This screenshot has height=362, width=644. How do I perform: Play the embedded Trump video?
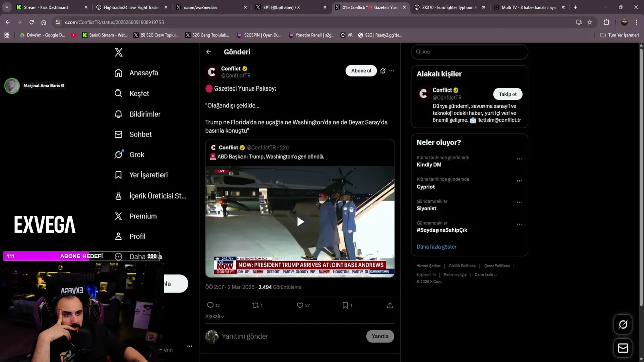pyautogui.click(x=300, y=222)
